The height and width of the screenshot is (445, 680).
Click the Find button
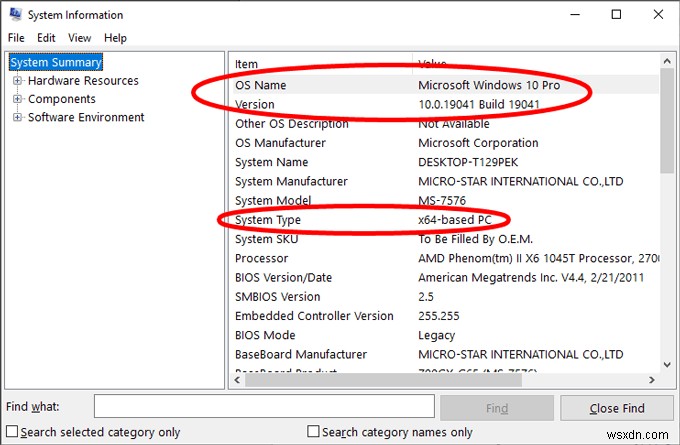click(x=497, y=408)
